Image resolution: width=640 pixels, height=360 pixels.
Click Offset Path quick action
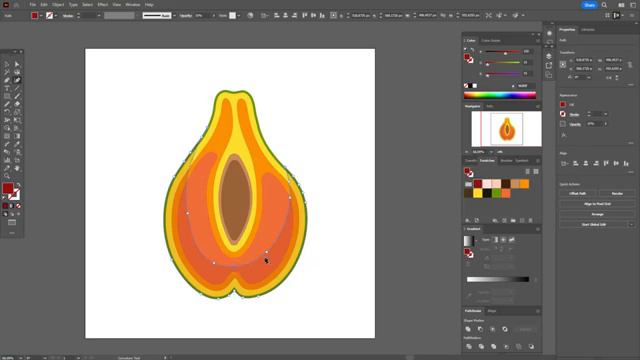click(578, 193)
